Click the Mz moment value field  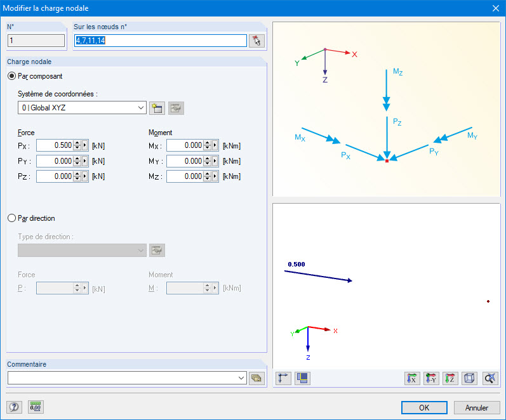click(x=185, y=176)
